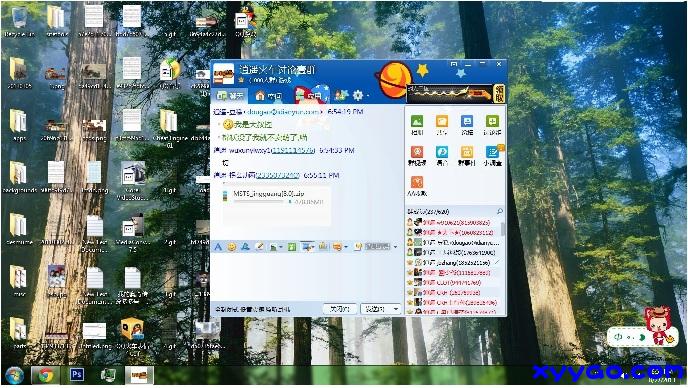Switch to the 空间 space tab
688x388 pixels.
[269, 95]
